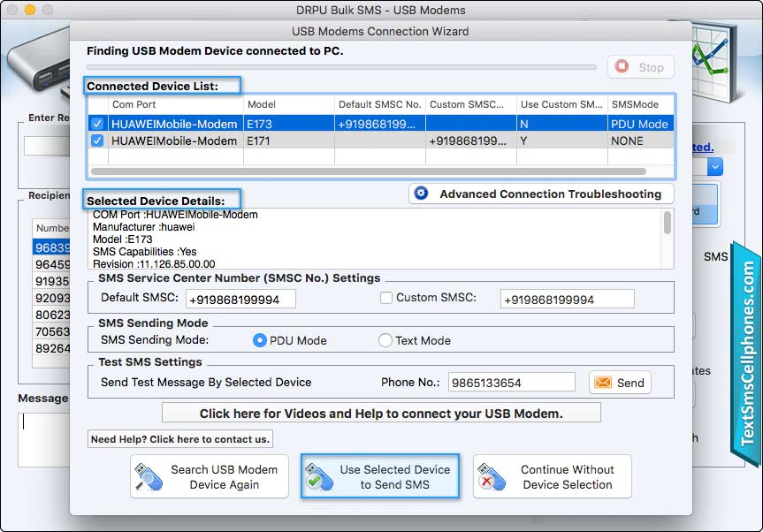Uncheck the E173 modem row checkbox
The height and width of the screenshot is (532, 763).
97,124
